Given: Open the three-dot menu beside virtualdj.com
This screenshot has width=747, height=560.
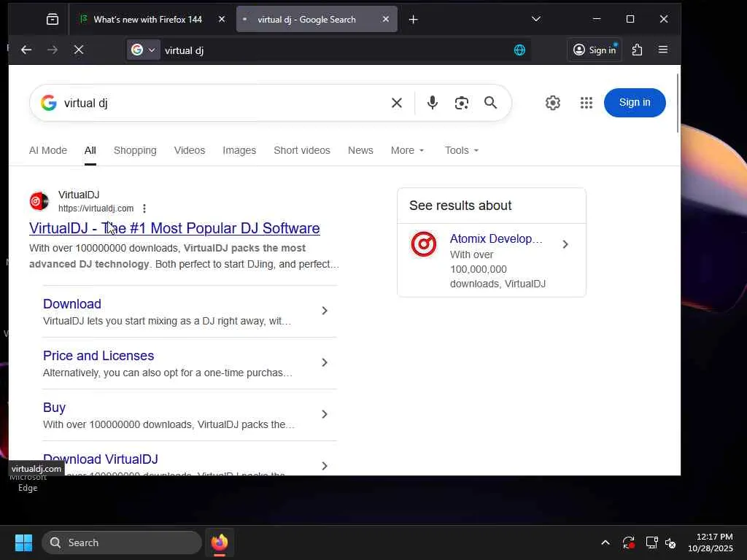Looking at the screenshot, I should coord(144,209).
